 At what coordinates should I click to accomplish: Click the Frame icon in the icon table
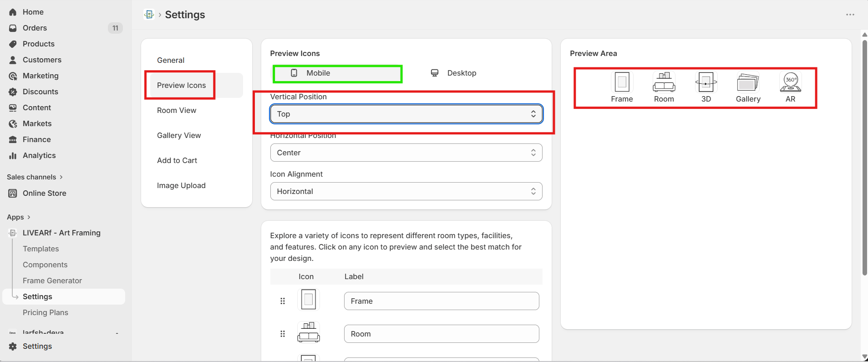(309, 300)
